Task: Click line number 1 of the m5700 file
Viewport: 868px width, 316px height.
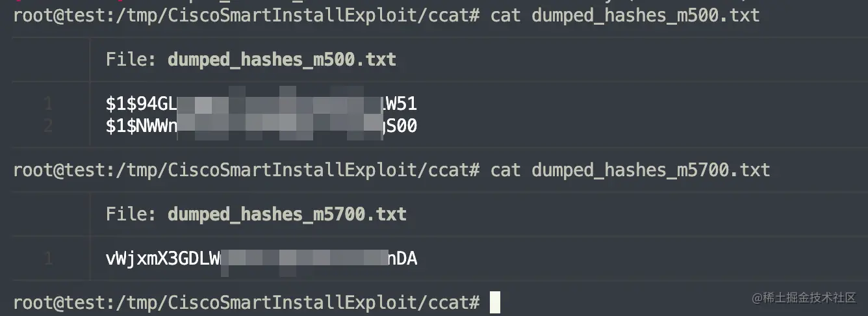Action: click(47, 259)
